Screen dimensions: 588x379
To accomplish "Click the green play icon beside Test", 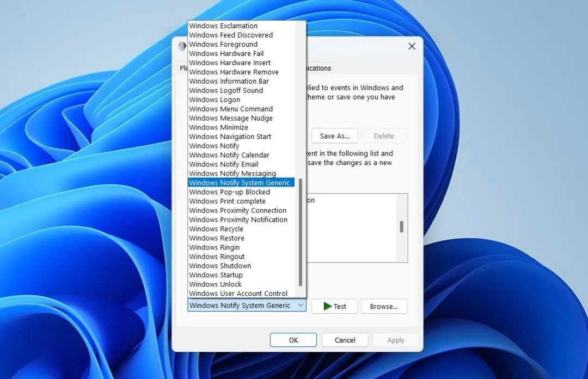I will coord(327,306).
